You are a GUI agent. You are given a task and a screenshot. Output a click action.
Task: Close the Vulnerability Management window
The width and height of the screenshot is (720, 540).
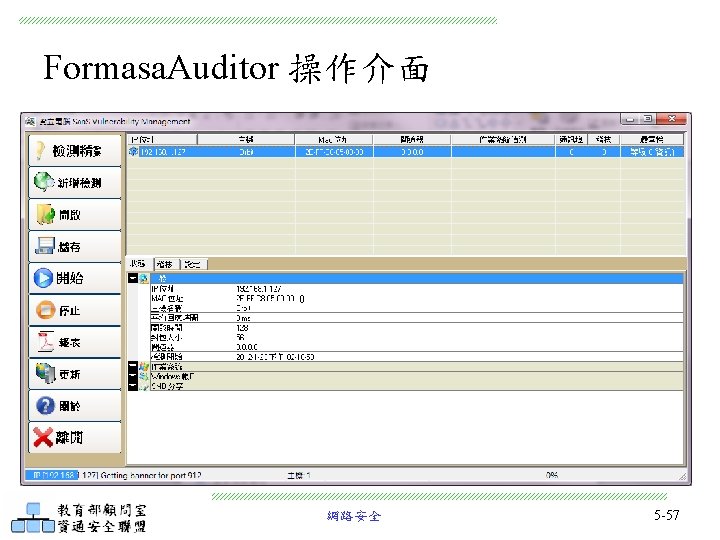671,119
